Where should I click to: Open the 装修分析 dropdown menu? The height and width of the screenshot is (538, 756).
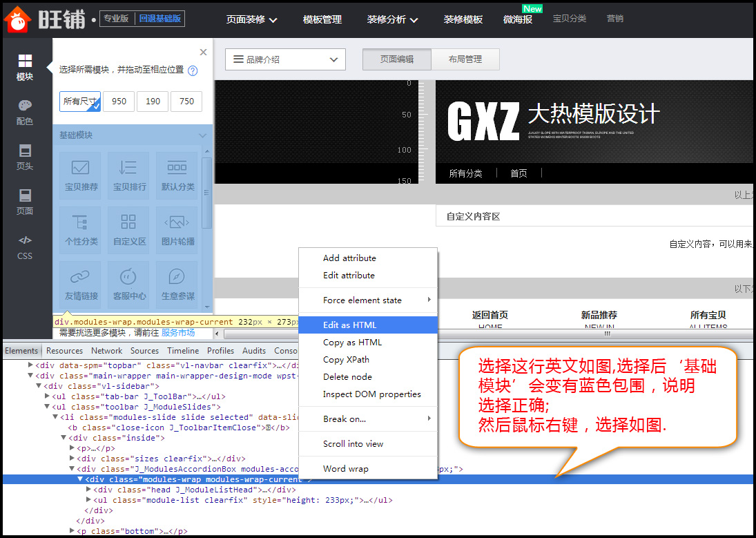(392, 19)
